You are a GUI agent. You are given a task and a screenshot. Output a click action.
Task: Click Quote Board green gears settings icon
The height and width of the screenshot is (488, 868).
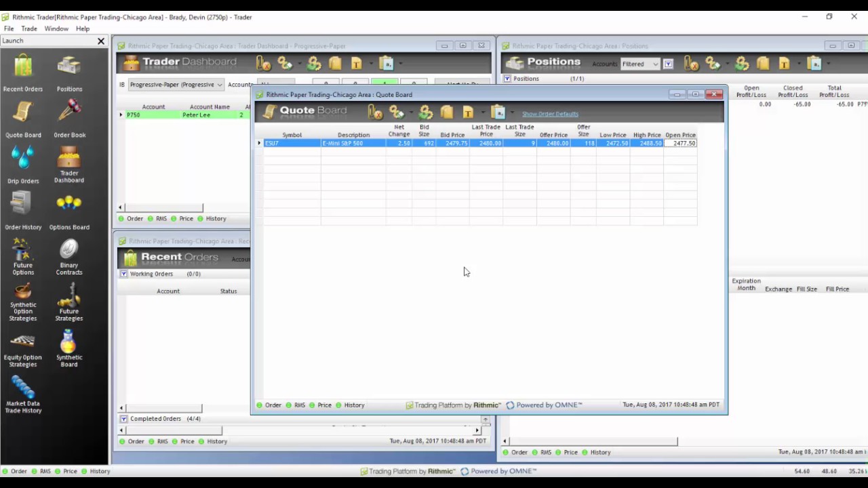coord(426,112)
